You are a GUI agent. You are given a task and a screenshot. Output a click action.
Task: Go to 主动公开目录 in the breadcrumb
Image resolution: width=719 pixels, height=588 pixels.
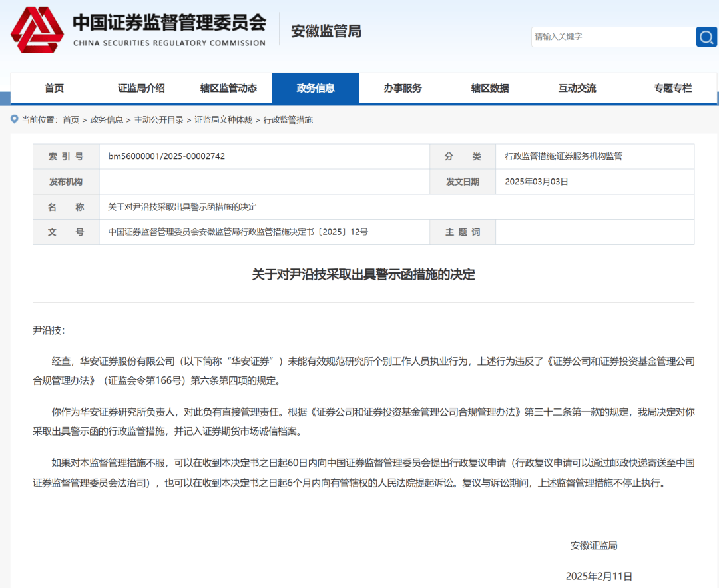click(x=159, y=120)
